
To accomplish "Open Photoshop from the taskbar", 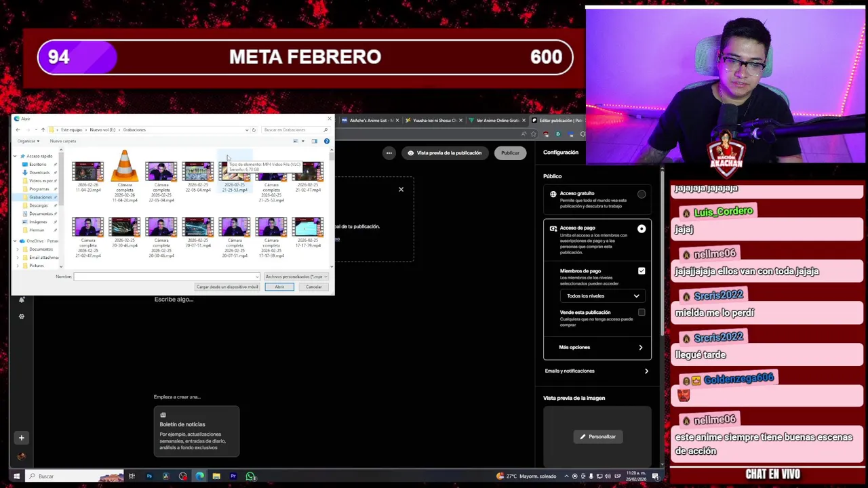I will (149, 476).
